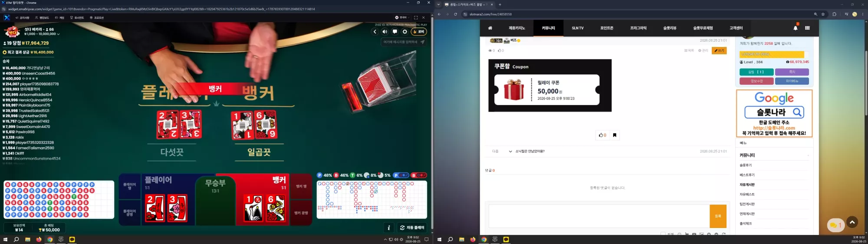
Task: Click the slotnara home icon
Action: (x=490, y=28)
